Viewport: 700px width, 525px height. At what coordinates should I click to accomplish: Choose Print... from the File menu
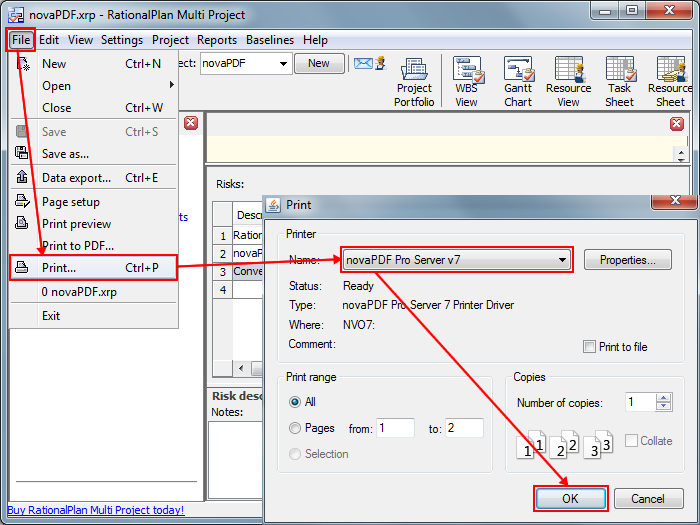[94, 268]
